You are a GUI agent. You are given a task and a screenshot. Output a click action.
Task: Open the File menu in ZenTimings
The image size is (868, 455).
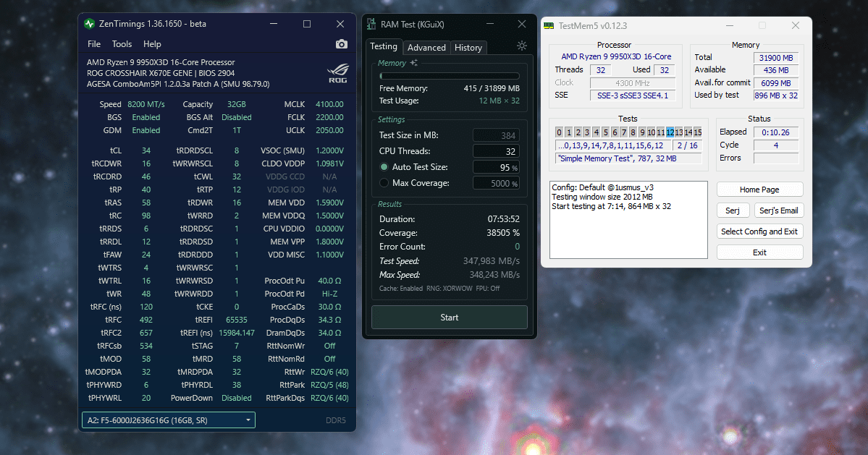[x=94, y=44]
